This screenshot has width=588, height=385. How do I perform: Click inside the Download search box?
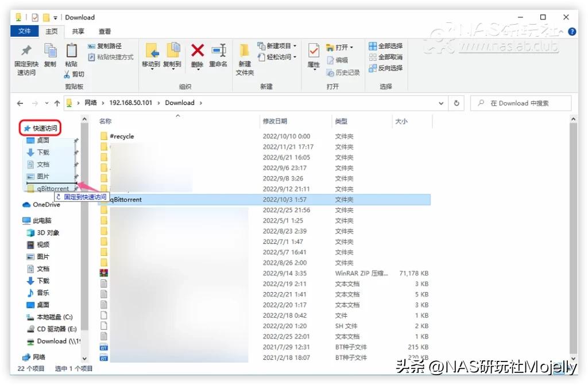(x=521, y=102)
